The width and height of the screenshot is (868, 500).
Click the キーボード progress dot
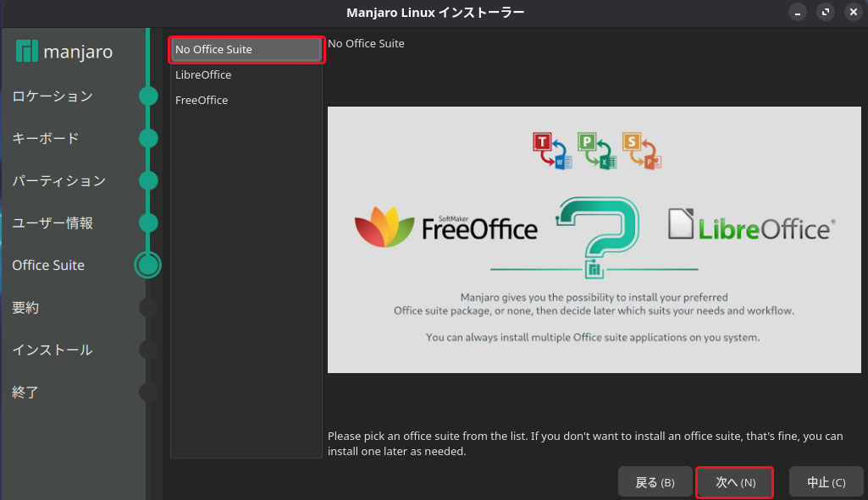coord(148,138)
